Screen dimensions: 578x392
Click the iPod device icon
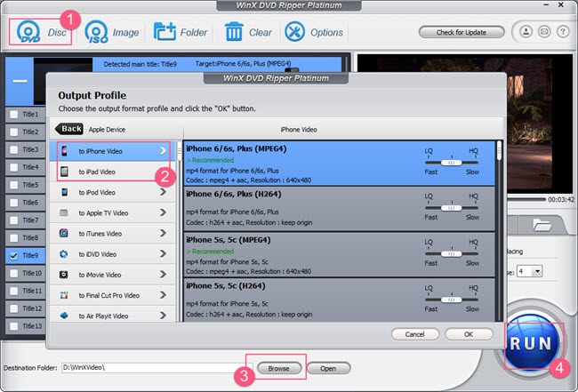pos(65,192)
